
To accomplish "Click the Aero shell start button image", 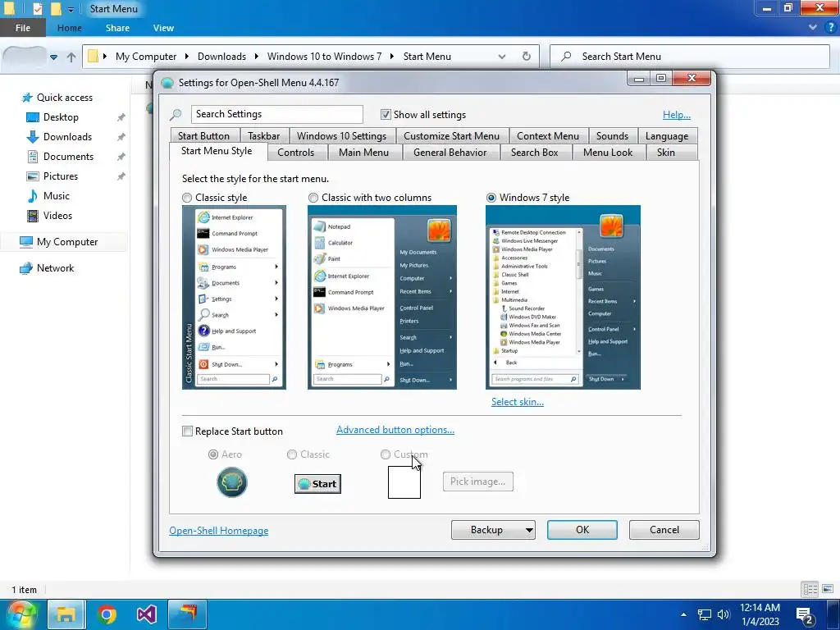I will (232, 482).
